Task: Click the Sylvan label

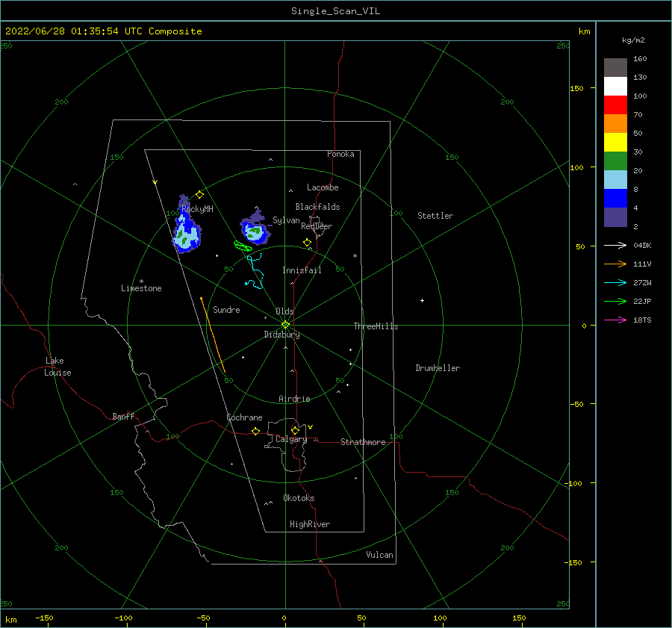Action: point(286,220)
